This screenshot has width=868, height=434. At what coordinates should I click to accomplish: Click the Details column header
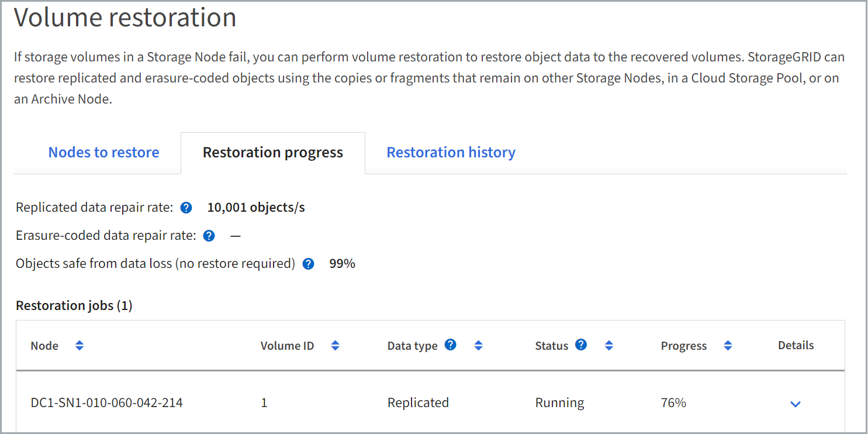(x=796, y=346)
